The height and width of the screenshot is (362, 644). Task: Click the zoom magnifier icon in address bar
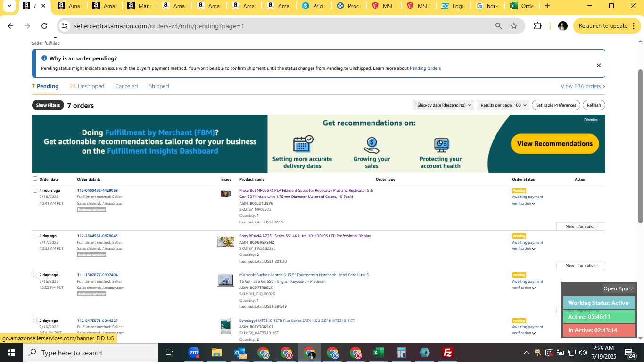click(x=498, y=26)
